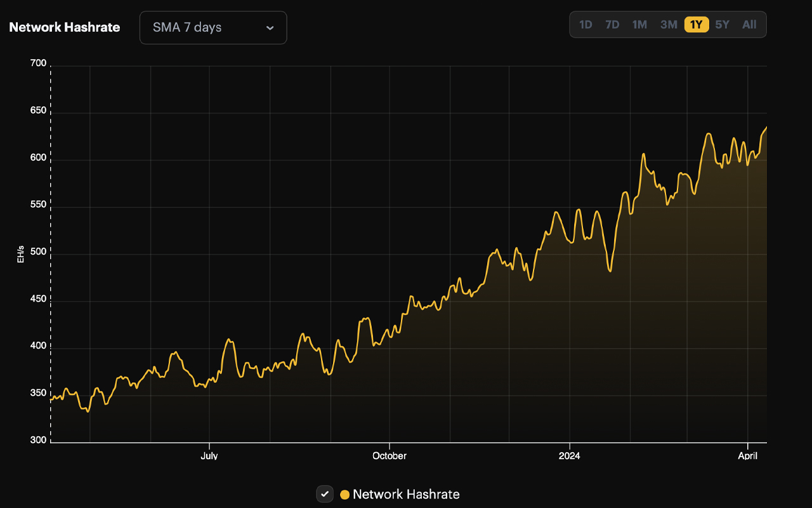The height and width of the screenshot is (508, 812).
Task: Click the April axis label
Action: 747,455
